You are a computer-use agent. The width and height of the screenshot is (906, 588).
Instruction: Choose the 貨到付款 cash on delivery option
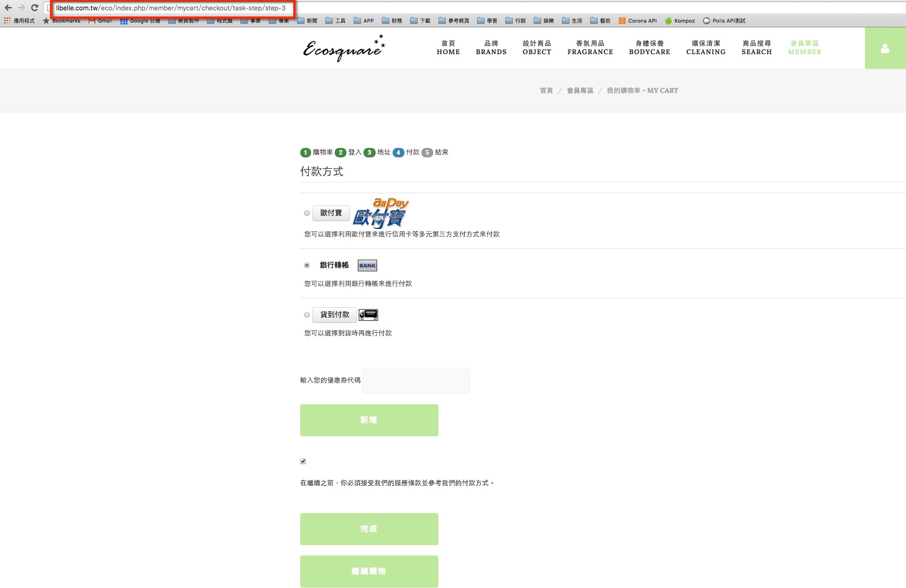(x=307, y=315)
